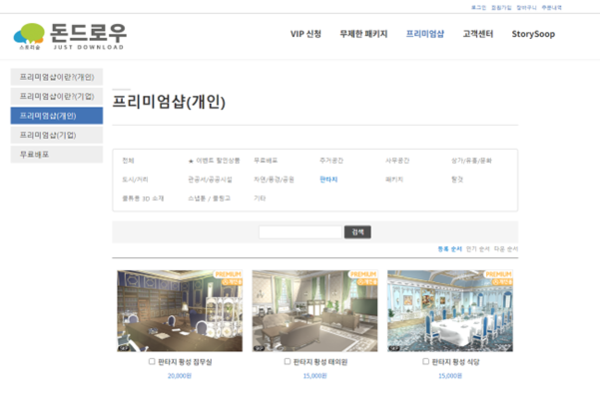
Task: Tick the 판타지 황성 식당 checkbox
Action: click(x=426, y=361)
